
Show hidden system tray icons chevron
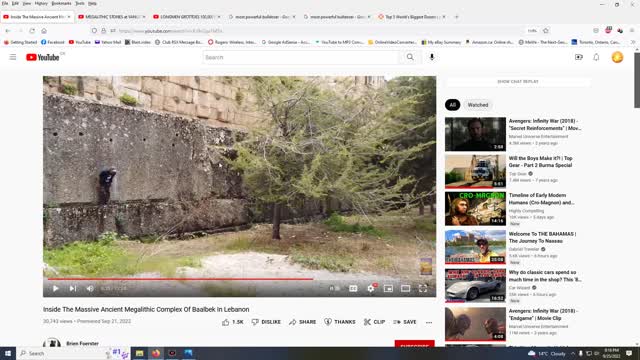click(x=573, y=353)
